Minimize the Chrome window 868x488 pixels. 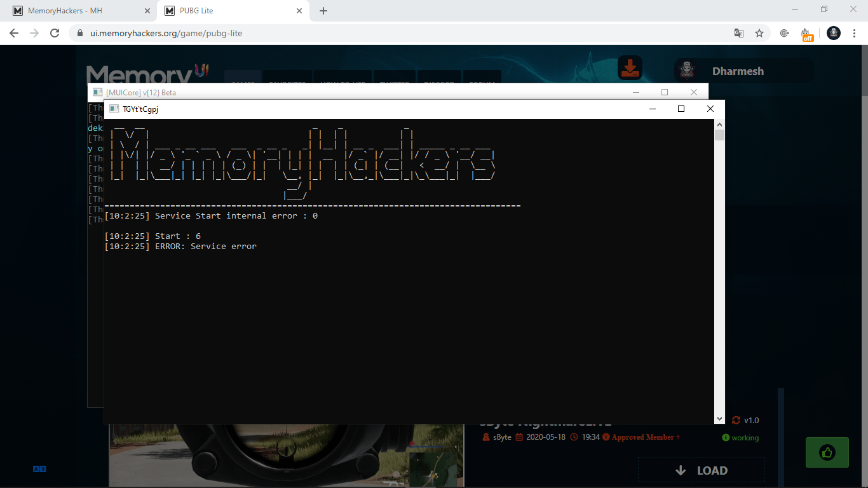(795, 9)
